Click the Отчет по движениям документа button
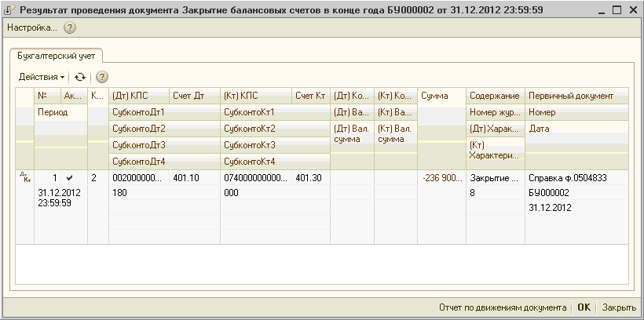 (503, 308)
